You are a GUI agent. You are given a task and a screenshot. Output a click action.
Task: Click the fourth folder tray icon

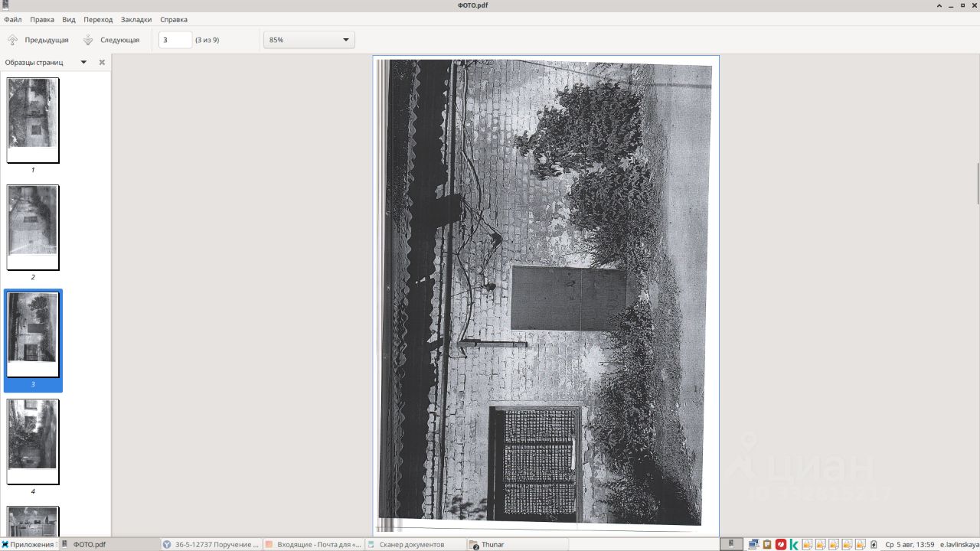click(848, 545)
